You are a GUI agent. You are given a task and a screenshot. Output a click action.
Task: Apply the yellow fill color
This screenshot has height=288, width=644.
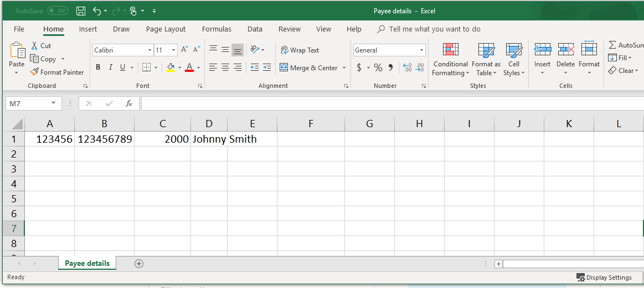(171, 67)
